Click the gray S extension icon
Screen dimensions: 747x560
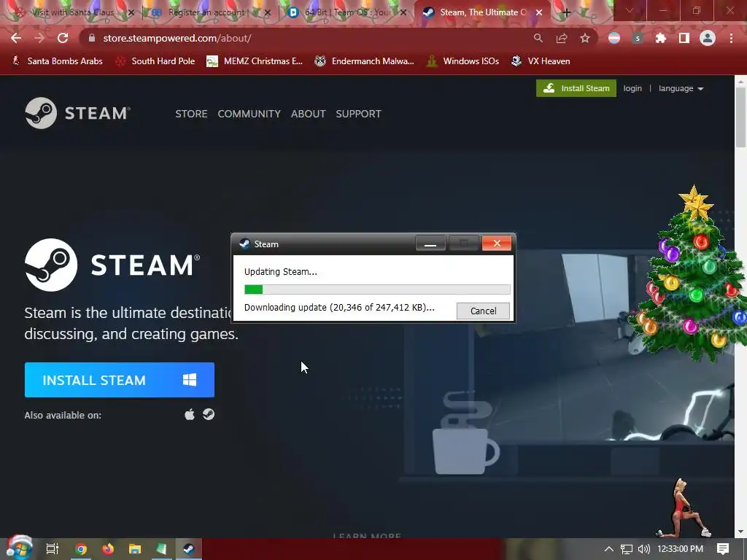pyautogui.click(x=638, y=38)
